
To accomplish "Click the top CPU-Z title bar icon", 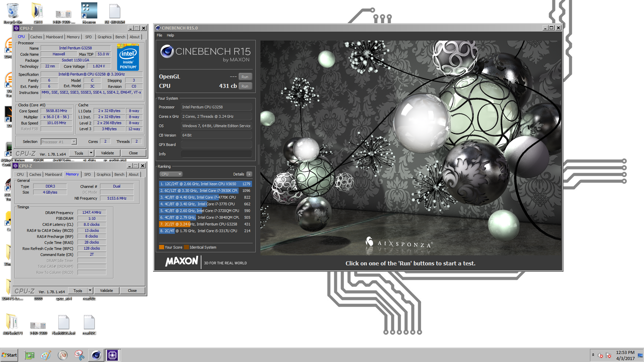I will pyautogui.click(x=16, y=28).
